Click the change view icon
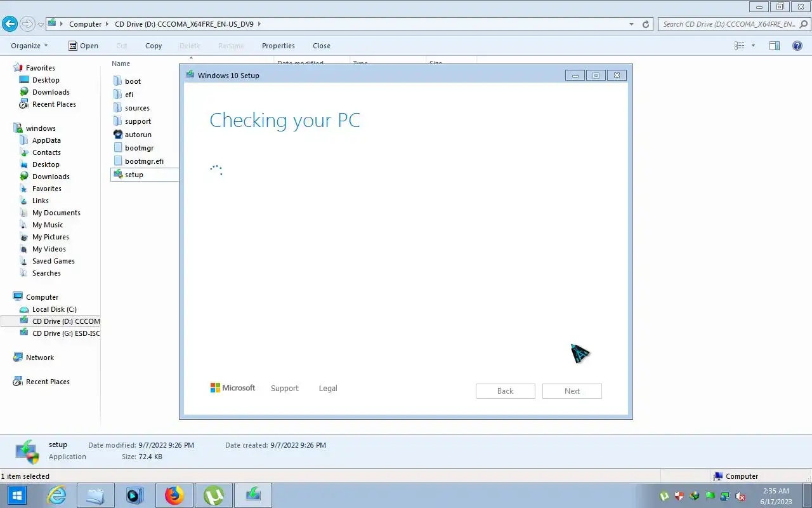The width and height of the screenshot is (812, 508). 739,46
